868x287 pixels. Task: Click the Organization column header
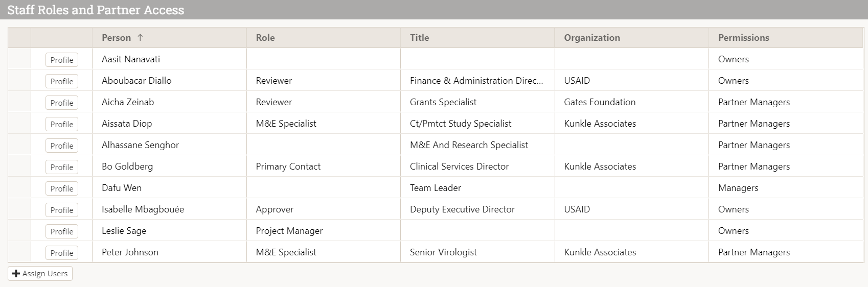tap(591, 38)
